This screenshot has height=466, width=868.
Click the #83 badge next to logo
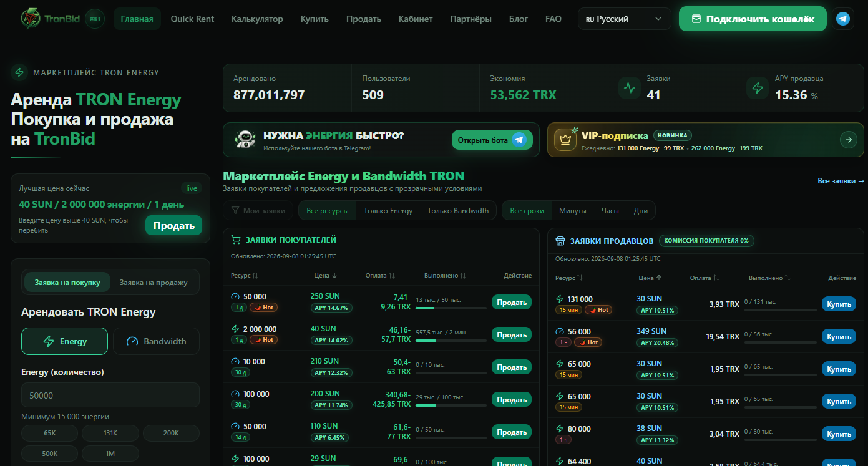[x=95, y=19]
